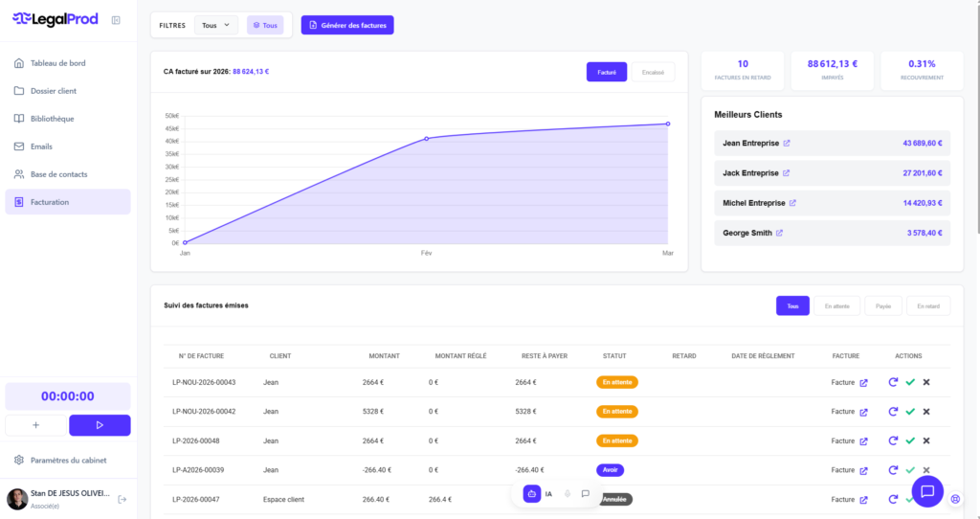The height and width of the screenshot is (519, 980).
Task: Filter invoices by En attente tab
Action: (836, 306)
